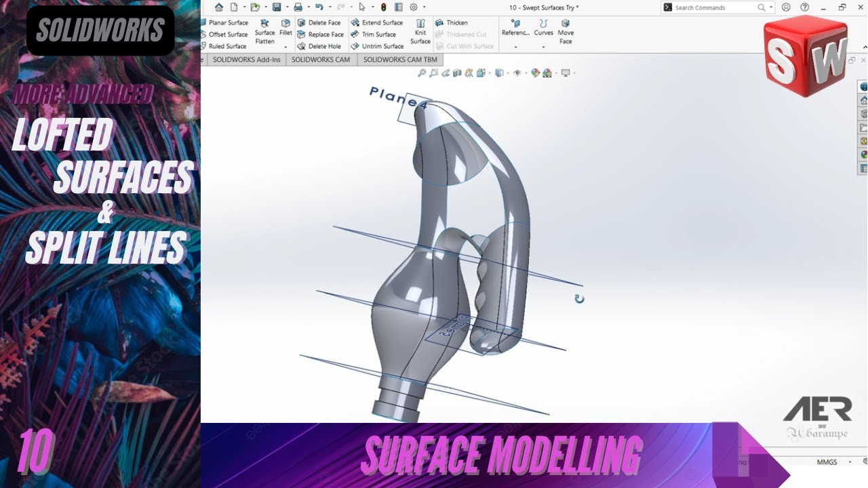Click the Rebuild traffic light icon
Viewport: 868px width, 488px height.
pyautogui.click(x=384, y=7)
